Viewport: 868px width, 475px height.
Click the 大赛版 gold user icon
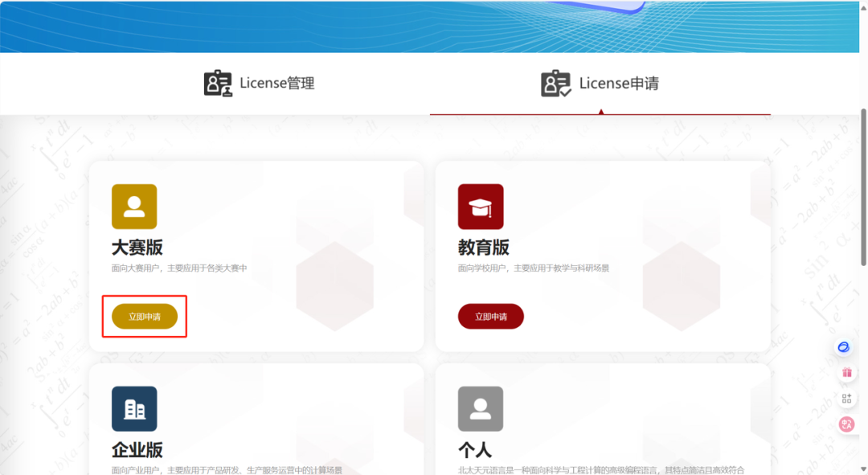click(134, 207)
